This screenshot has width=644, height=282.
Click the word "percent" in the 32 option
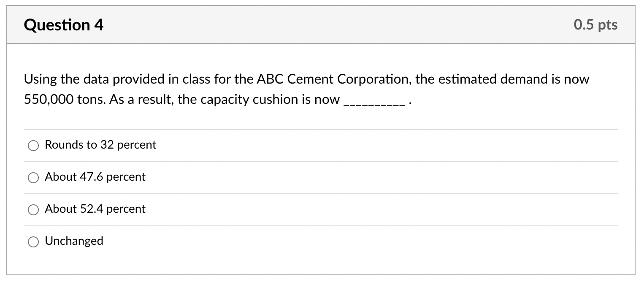pyautogui.click(x=137, y=145)
